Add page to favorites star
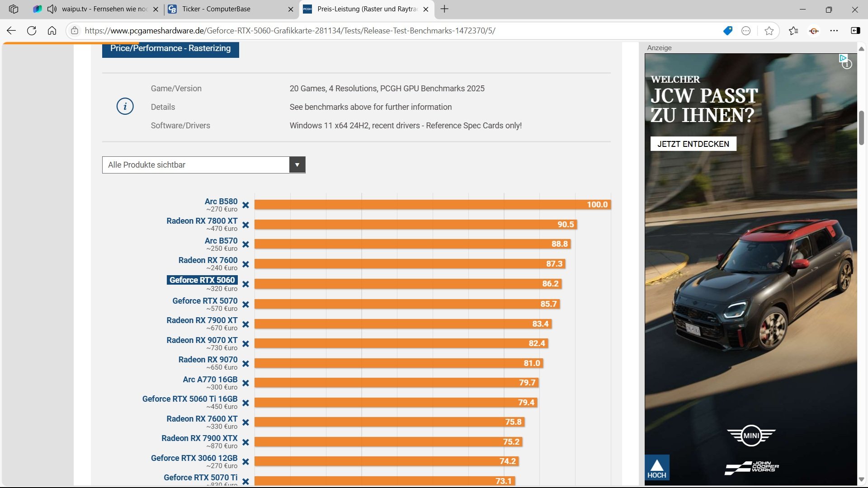This screenshot has height=488, width=868. pyautogui.click(x=769, y=31)
